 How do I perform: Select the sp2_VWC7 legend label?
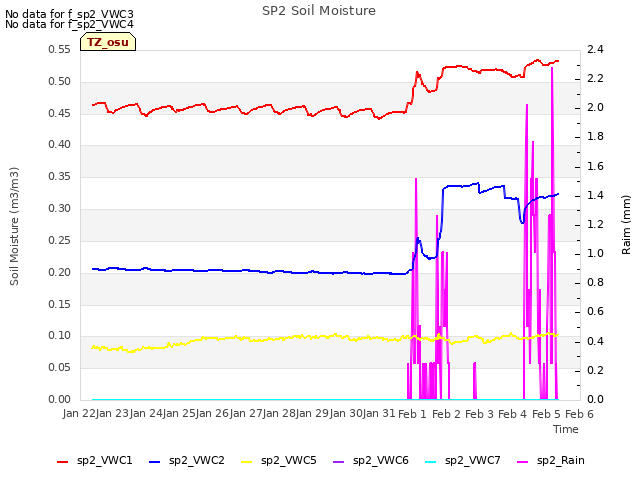tap(473, 461)
